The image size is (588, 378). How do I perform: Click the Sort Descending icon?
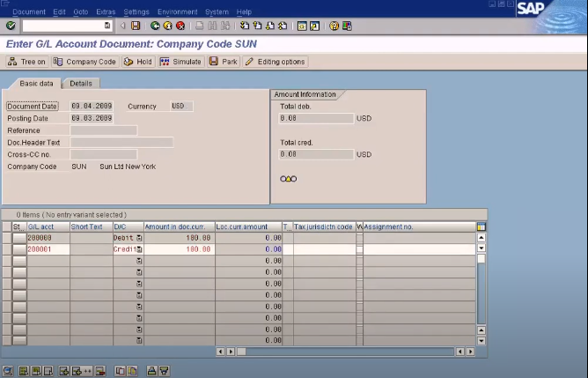pyautogui.click(x=164, y=371)
